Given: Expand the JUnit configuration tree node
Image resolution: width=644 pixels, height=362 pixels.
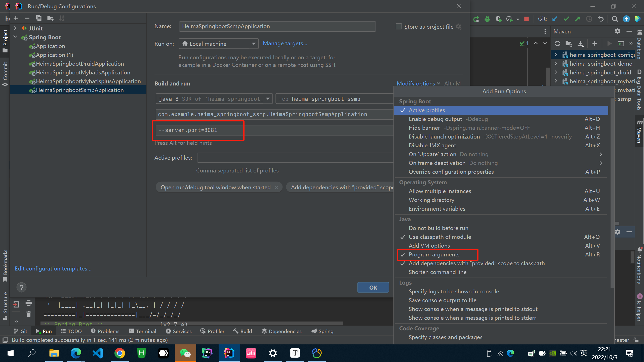Looking at the screenshot, I should tap(15, 28).
